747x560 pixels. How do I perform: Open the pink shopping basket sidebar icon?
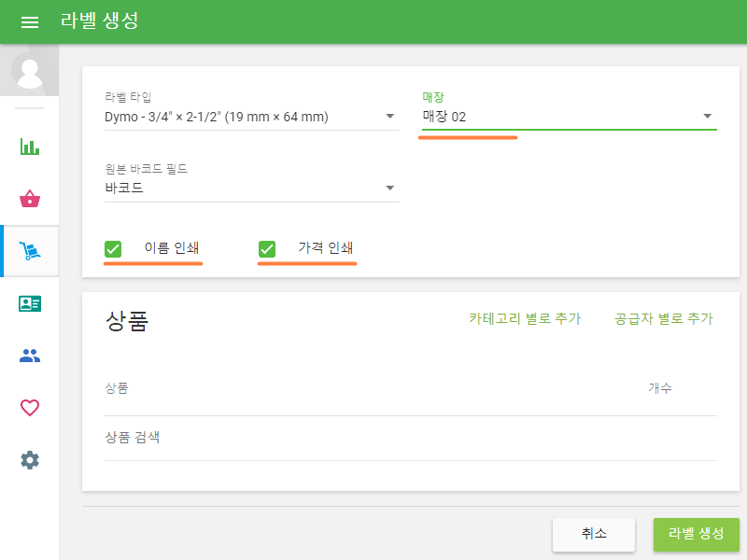[x=30, y=199]
